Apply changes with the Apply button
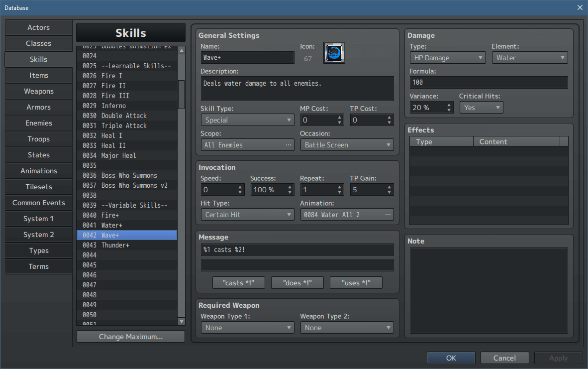588x369 pixels. point(558,358)
